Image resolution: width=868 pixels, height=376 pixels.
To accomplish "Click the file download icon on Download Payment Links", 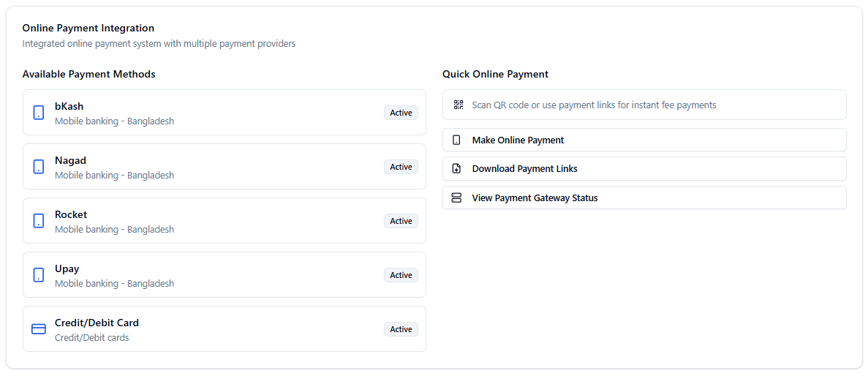I will (457, 168).
